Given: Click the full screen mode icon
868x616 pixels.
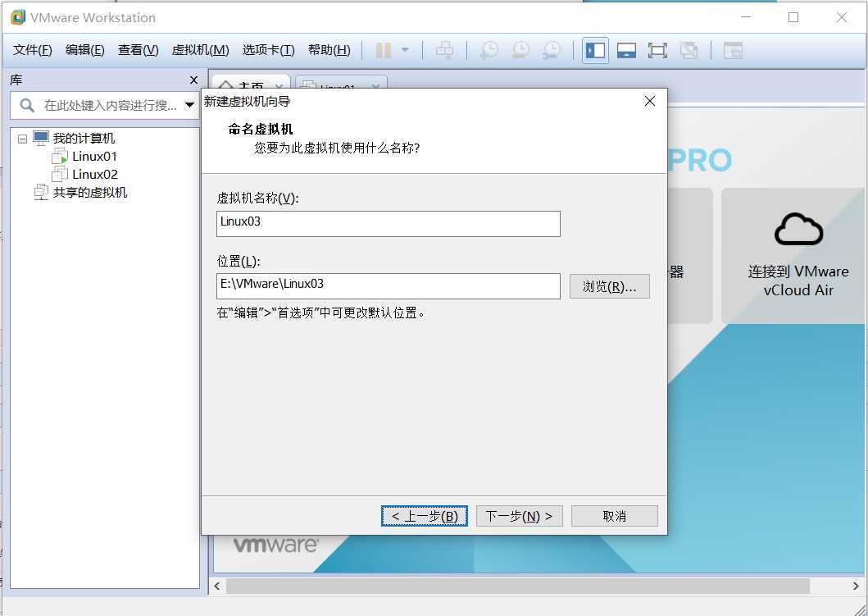Looking at the screenshot, I should click(x=657, y=50).
